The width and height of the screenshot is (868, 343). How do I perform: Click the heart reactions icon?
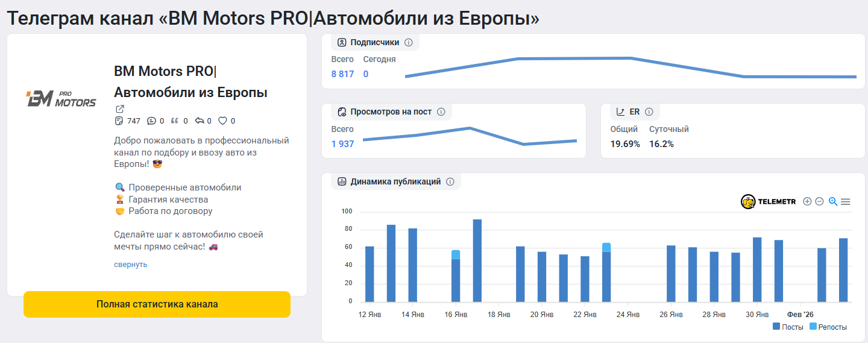(222, 121)
